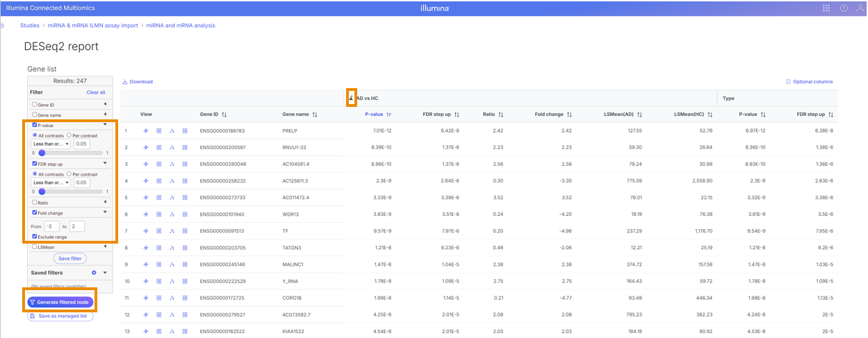Open saved filters gear settings icon
The image size is (868, 338).
tap(94, 273)
